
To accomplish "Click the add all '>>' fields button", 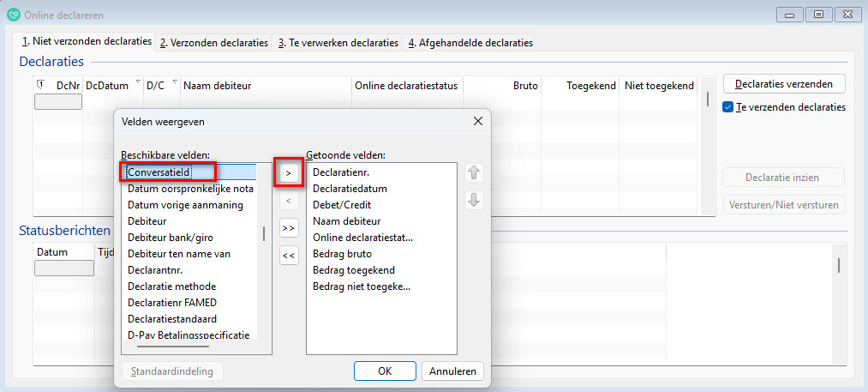I will point(289,228).
